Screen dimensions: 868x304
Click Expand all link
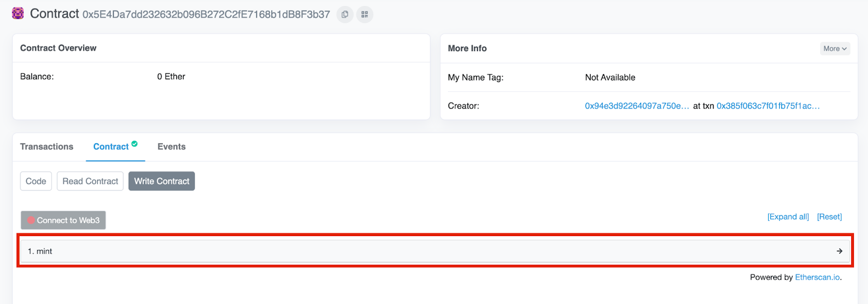click(x=788, y=217)
